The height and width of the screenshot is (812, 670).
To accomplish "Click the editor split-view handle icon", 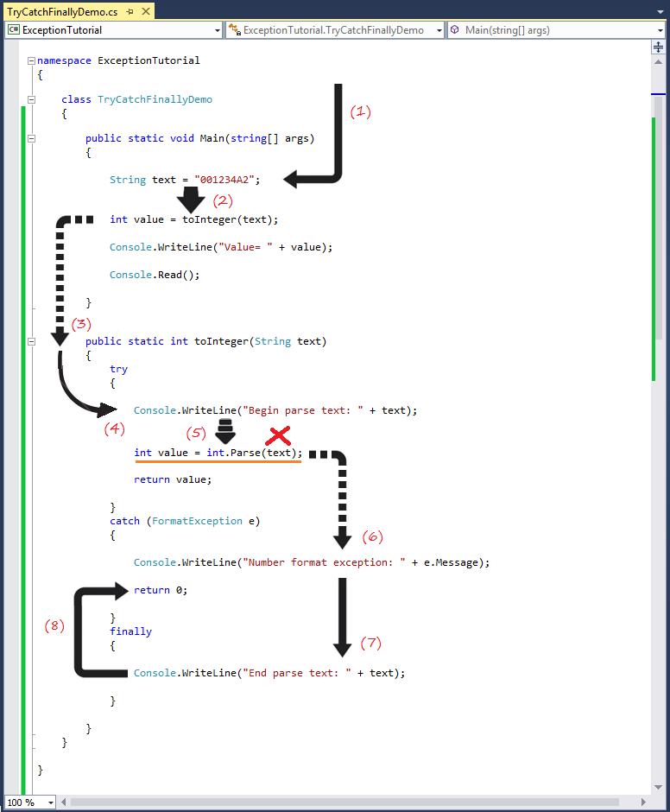I will coord(658,48).
